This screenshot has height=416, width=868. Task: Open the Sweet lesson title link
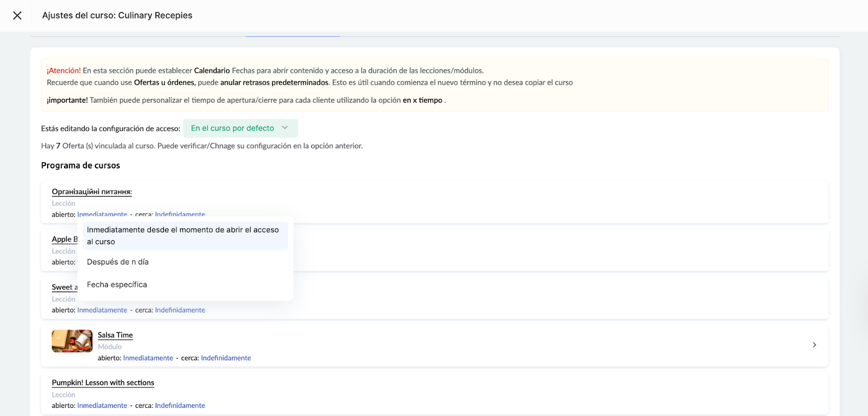(x=64, y=287)
